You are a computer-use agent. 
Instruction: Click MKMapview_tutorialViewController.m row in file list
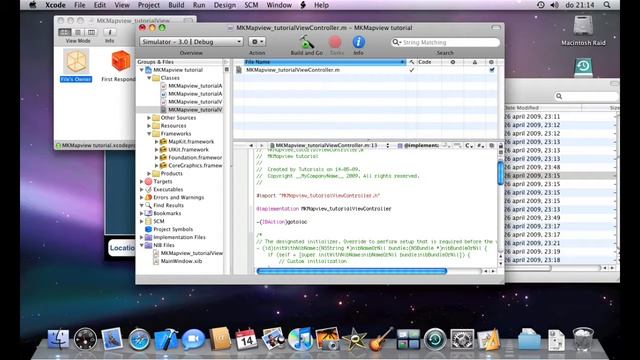point(365,70)
